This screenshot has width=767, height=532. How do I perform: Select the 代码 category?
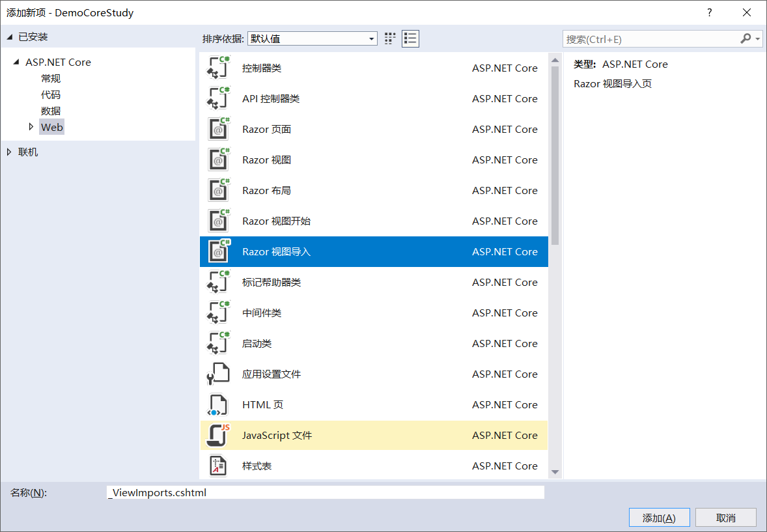click(x=51, y=94)
